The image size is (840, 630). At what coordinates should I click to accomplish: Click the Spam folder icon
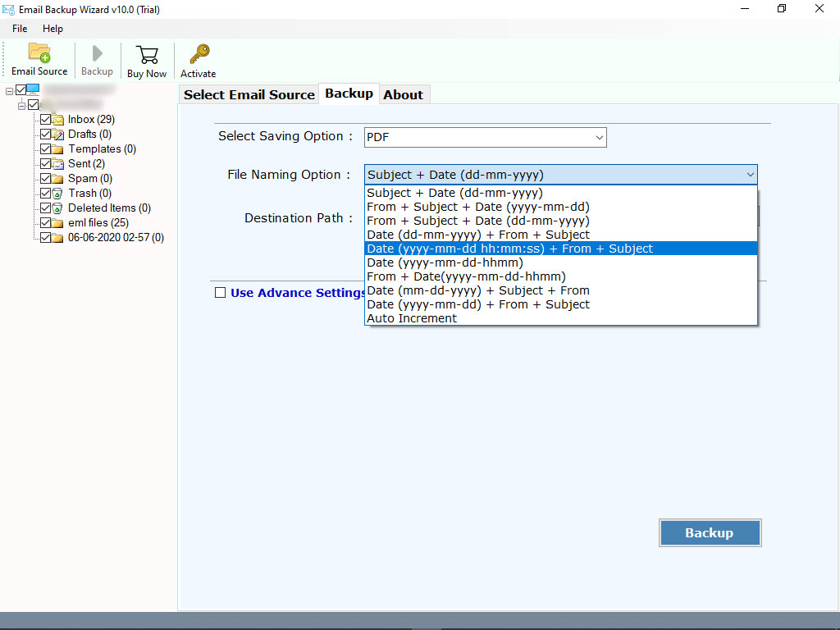pyautogui.click(x=58, y=178)
